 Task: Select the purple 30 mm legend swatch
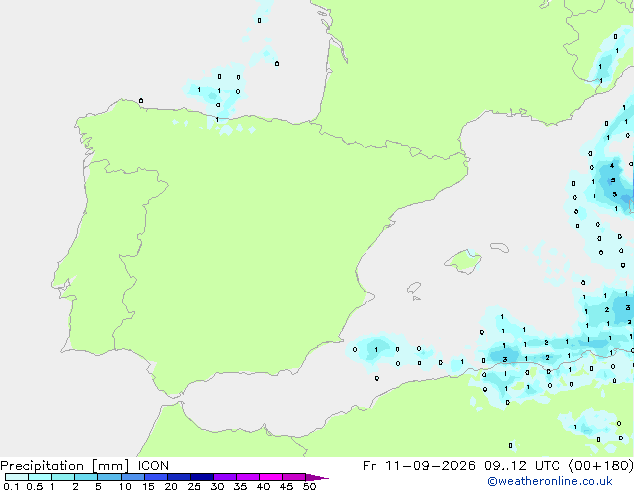[x=225, y=477]
